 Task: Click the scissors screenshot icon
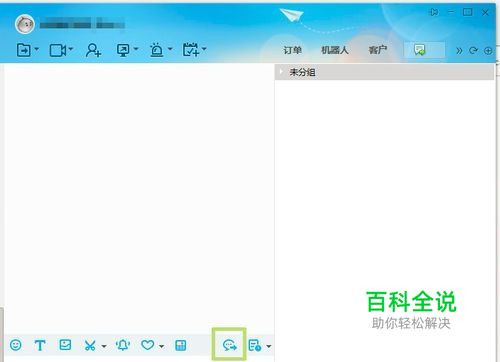90,345
